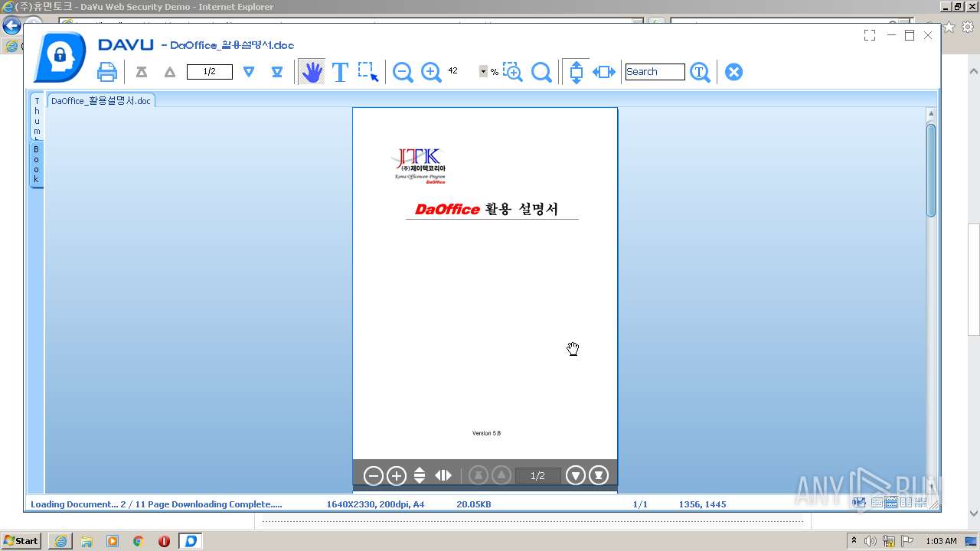Fit page to width

(x=604, y=72)
